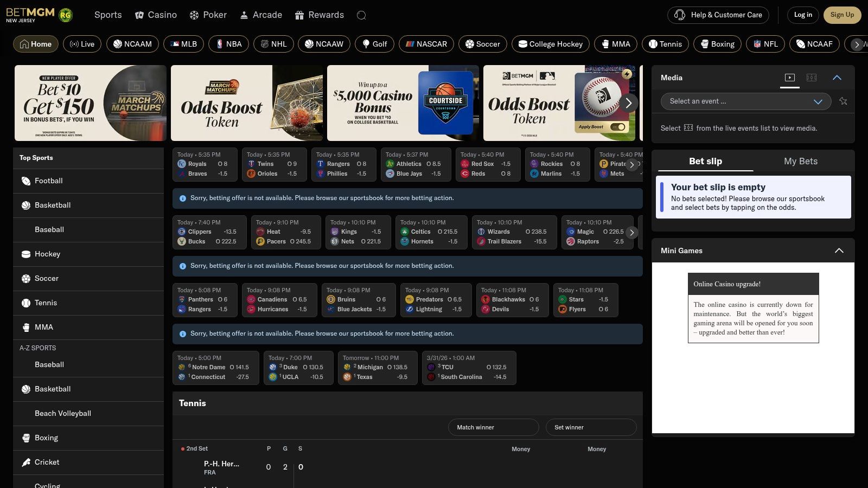The width and height of the screenshot is (868, 488).
Task: Open the Select an event dropdown
Action: coord(745,101)
